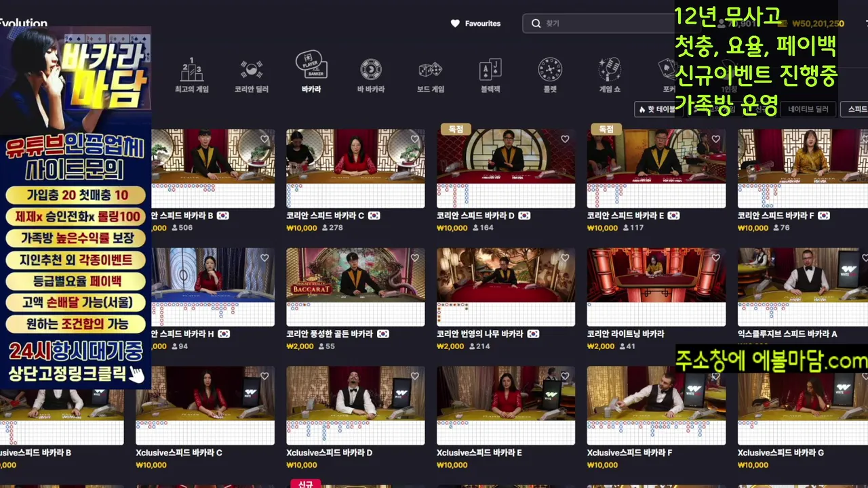Favourite Xclusive스피드 바카라 D with heart
This screenshot has width=868, height=488.
[415, 376]
